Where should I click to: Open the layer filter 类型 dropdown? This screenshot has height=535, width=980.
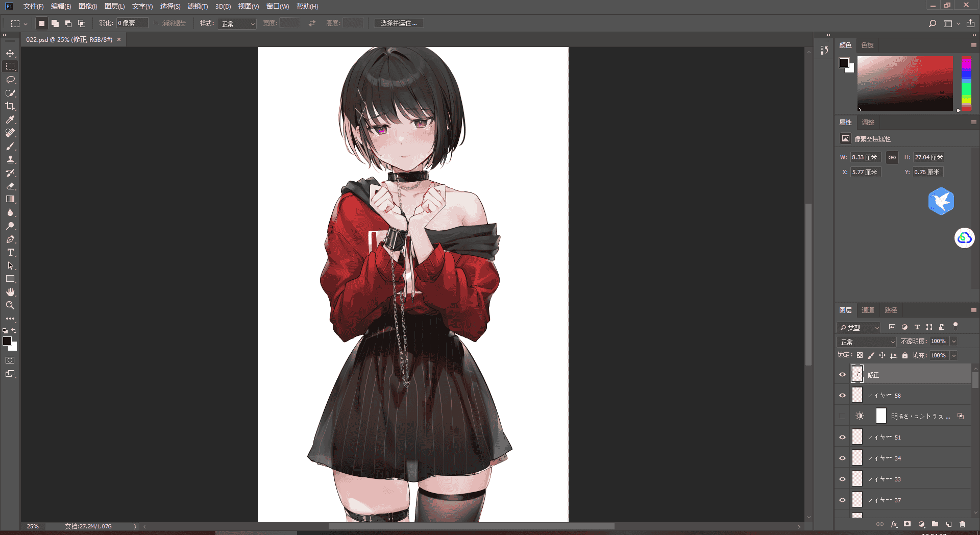[859, 327]
